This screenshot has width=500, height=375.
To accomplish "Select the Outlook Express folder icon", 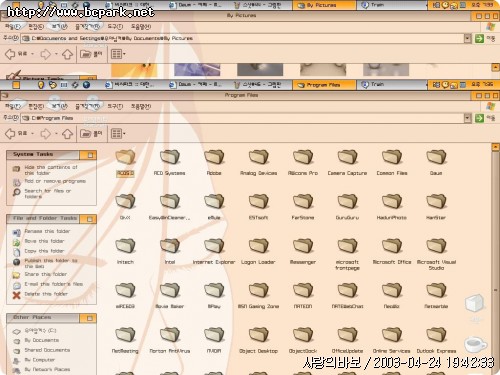I will pyautogui.click(x=436, y=335).
